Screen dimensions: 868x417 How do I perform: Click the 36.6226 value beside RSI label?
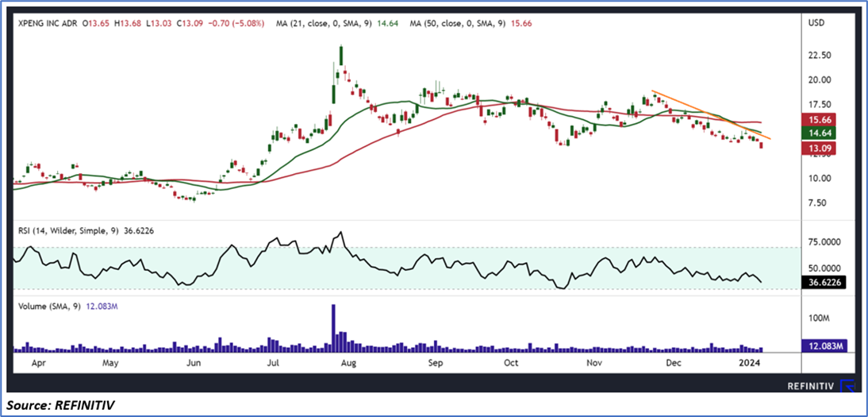click(x=140, y=230)
